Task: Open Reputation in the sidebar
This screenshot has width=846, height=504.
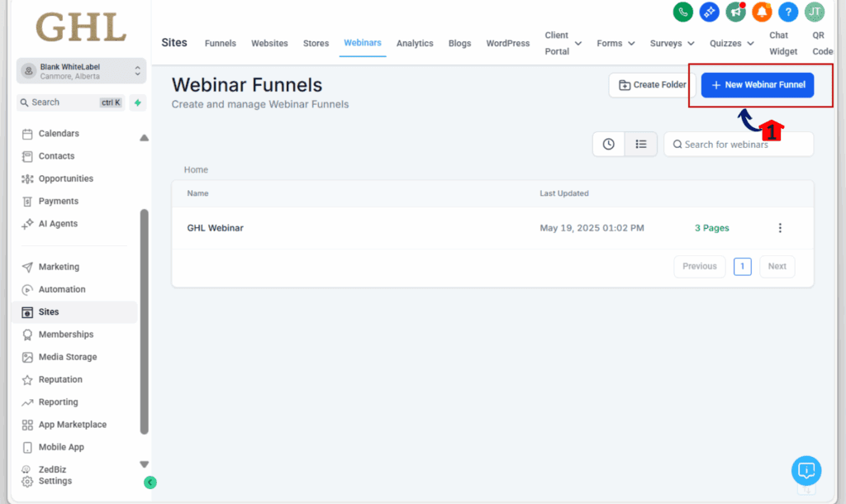Action: click(59, 379)
